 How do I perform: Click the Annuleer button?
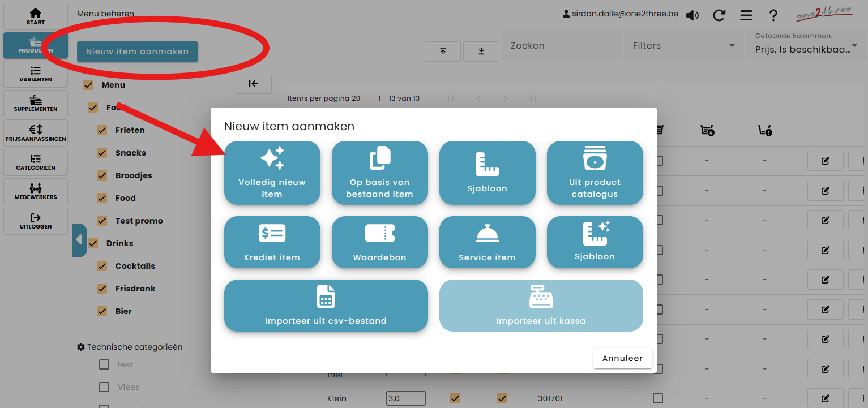click(622, 358)
